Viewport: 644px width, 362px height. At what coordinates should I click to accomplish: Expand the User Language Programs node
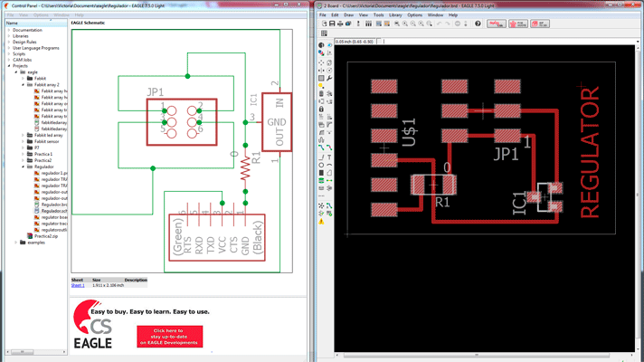(9, 48)
